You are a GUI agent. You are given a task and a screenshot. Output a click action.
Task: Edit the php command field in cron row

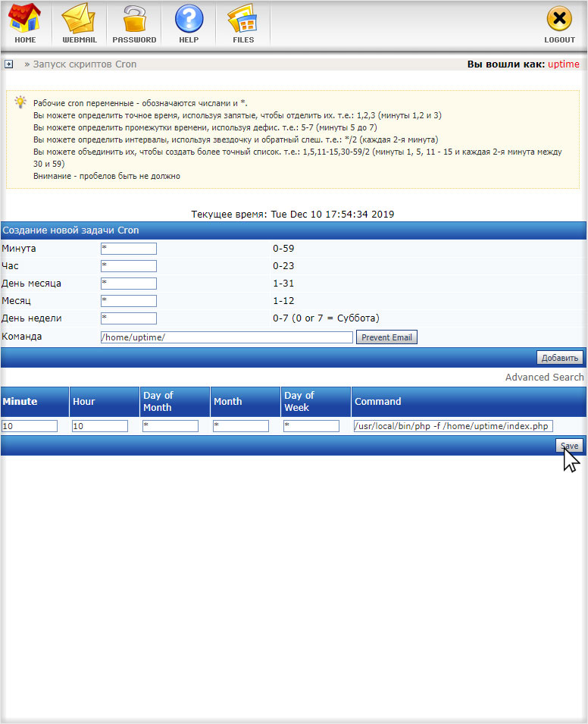point(453,426)
